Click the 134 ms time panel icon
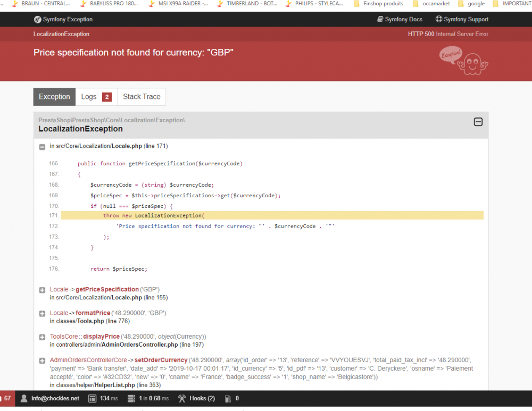532x411 pixels. pyautogui.click(x=92, y=398)
